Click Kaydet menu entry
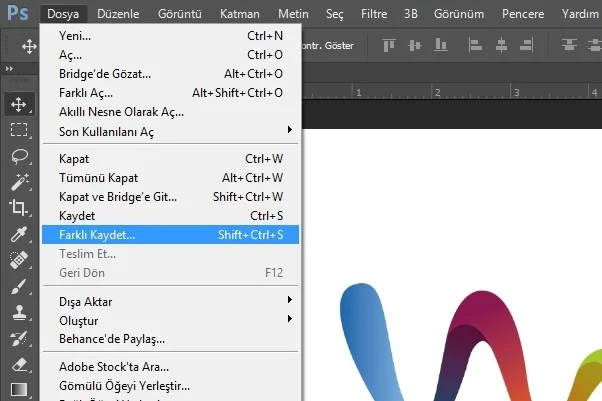Image resolution: width=602 pixels, height=401 pixels. pyautogui.click(x=170, y=215)
